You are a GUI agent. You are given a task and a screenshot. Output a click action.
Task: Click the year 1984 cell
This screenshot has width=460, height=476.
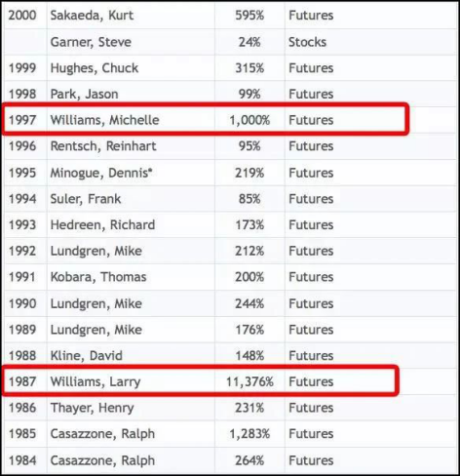(x=22, y=460)
